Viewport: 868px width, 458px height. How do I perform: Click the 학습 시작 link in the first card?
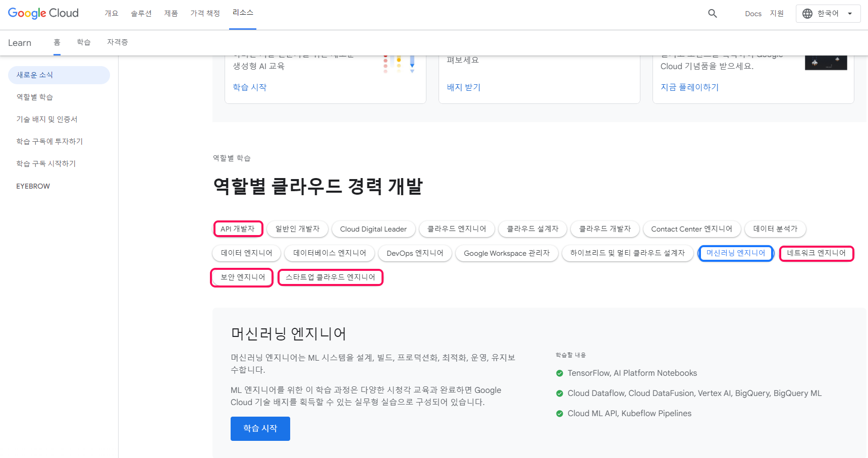tap(250, 87)
